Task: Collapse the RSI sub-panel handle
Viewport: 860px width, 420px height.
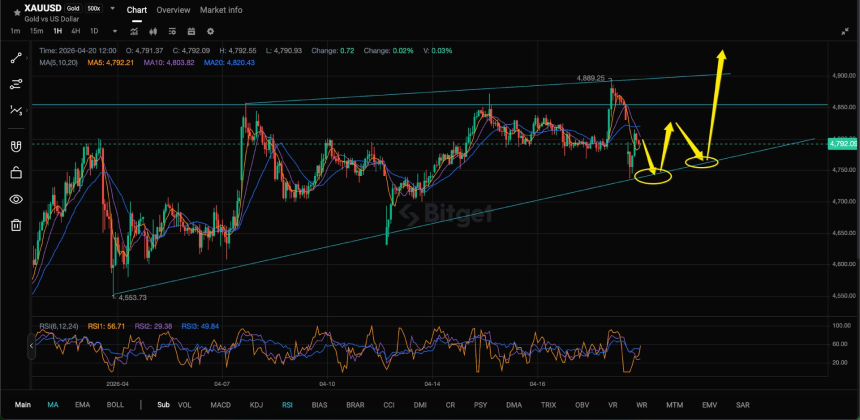Action: point(31,345)
